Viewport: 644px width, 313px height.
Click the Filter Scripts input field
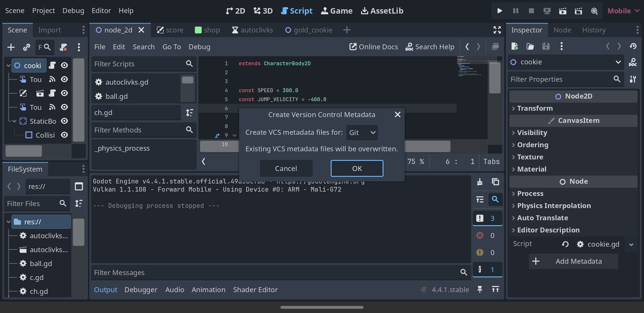[144, 64]
